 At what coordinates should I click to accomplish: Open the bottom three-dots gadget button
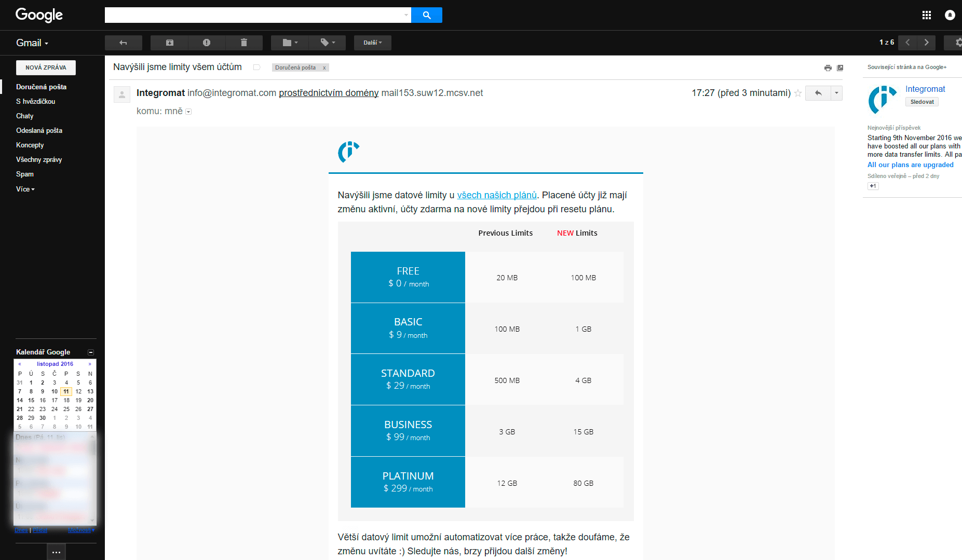coord(57,552)
